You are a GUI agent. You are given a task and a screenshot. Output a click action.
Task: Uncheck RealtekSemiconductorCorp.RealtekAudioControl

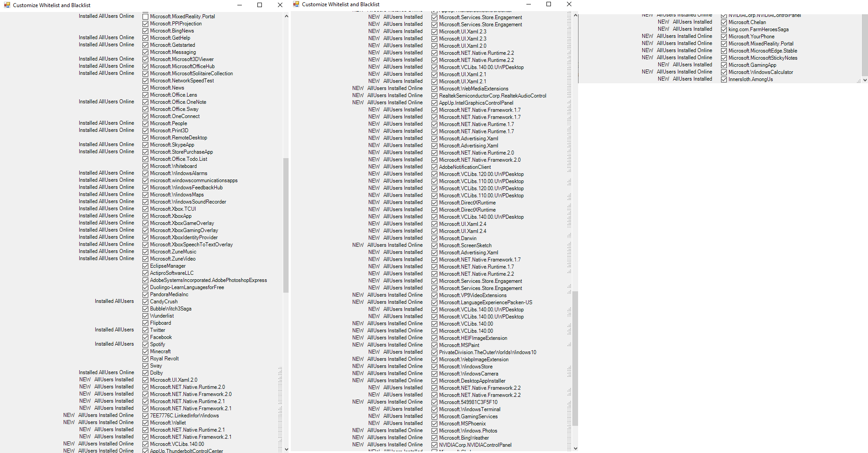(x=434, y=96)
